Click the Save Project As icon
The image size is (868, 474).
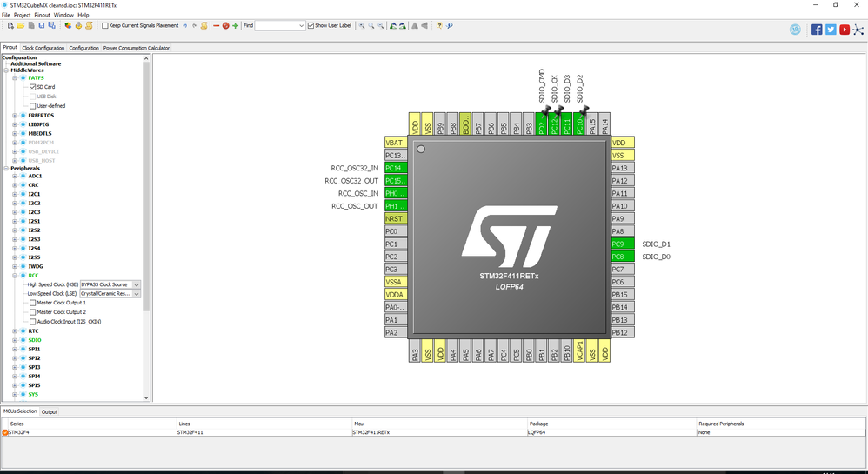point(51,25)
